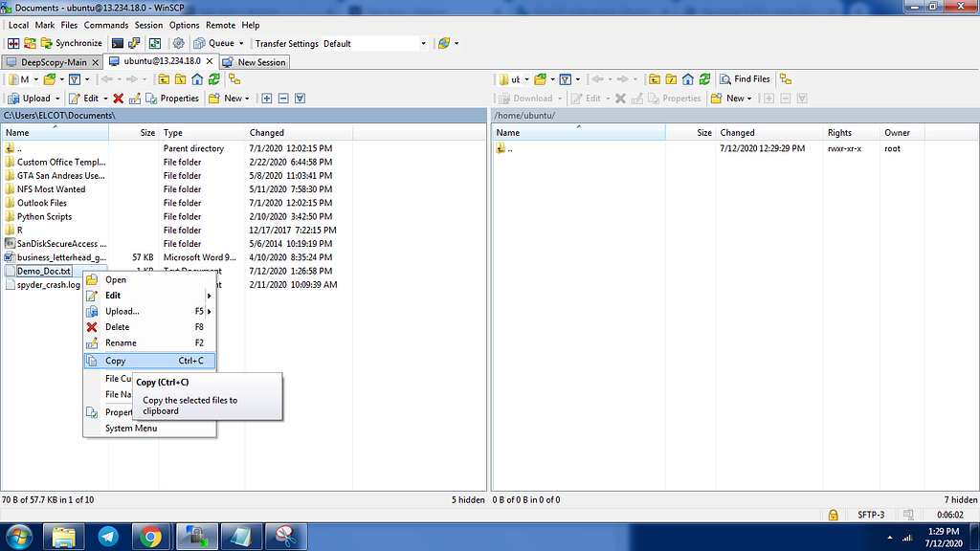The width and height of the screenshot is (980, 551).
Task: Choose Copy in the context menu
Action: [x=149, y=361]
